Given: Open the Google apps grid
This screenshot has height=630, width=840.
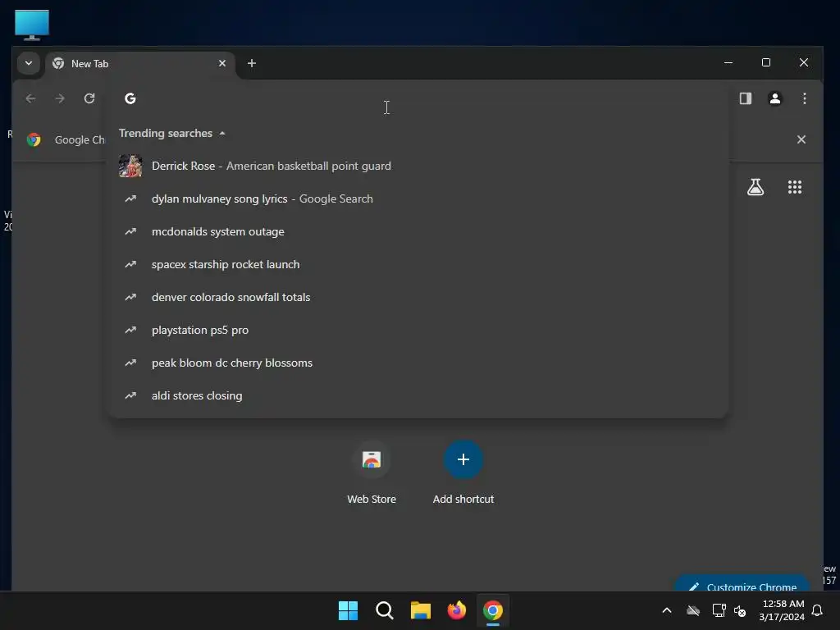Looking at the screenshot, I should pyautogui.click(x=794, y=187).
